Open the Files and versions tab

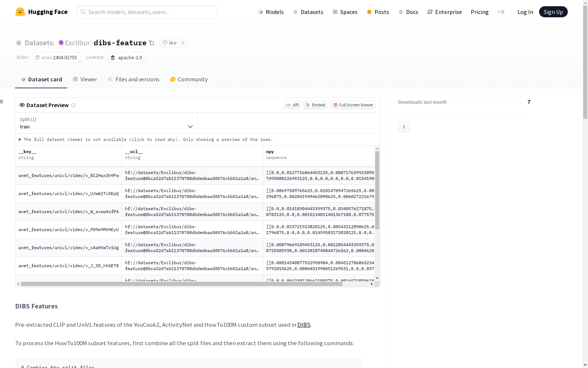point(133,79)
